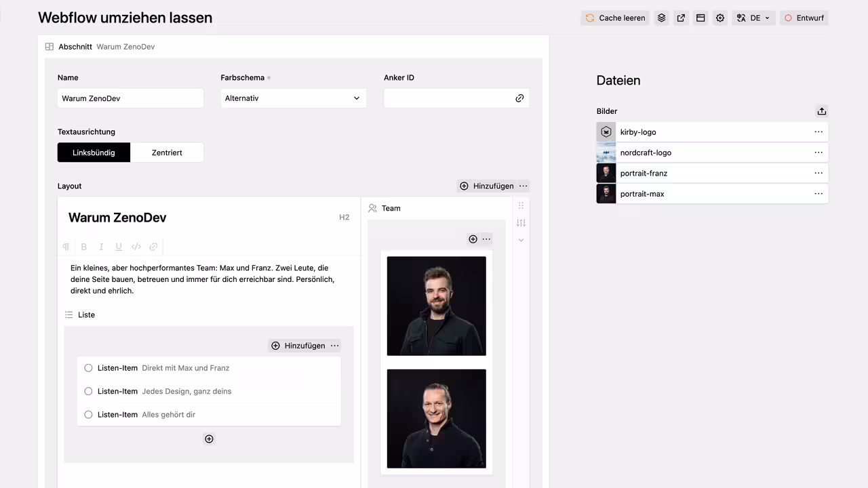Viewport: 868px width, 488px height.
Task: Open the portrait-max file
Action: point(712,194)
